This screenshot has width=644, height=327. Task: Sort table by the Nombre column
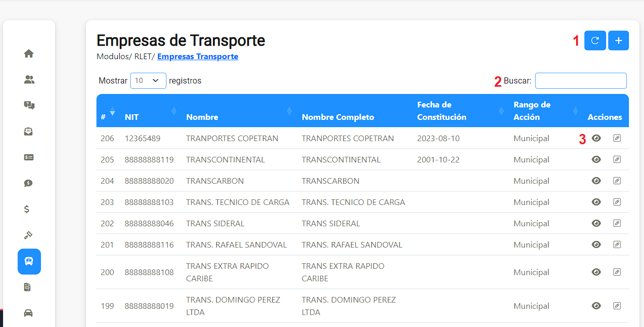240,111
